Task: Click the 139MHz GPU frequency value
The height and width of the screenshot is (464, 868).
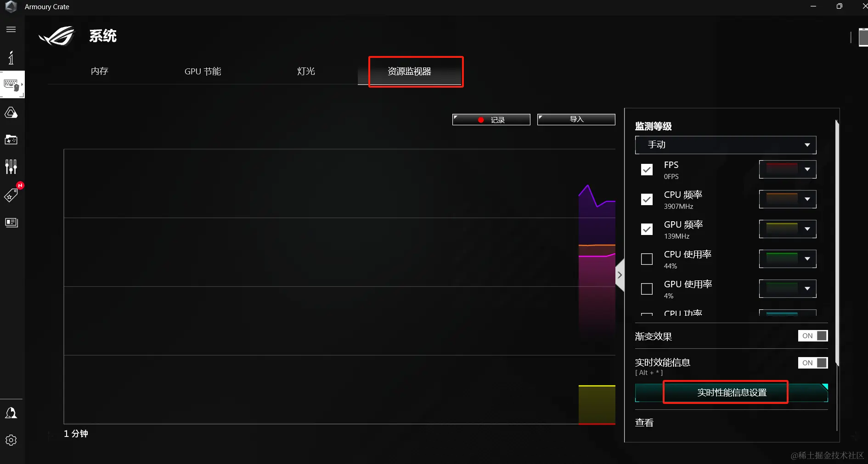Action: point(677,236)
